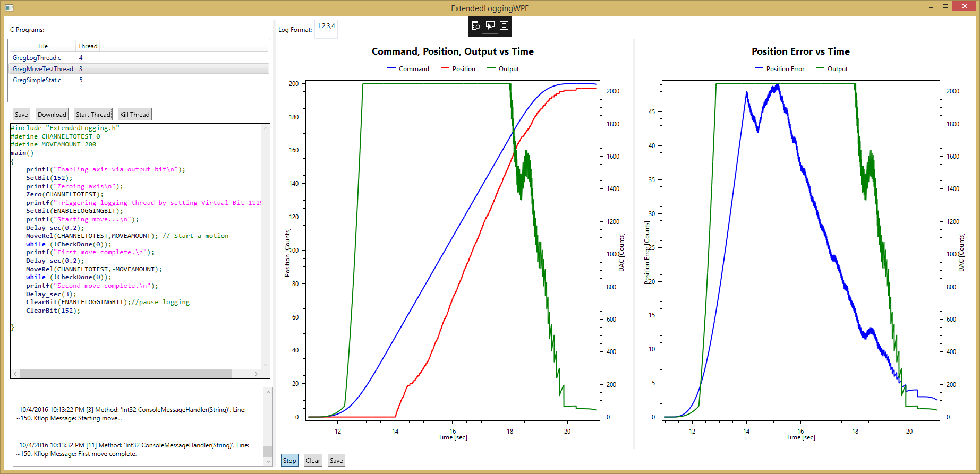This screenshot has height=474, width=980.
Task: Select the GregSimpleStat.c program row
Action: click(37, 80)
